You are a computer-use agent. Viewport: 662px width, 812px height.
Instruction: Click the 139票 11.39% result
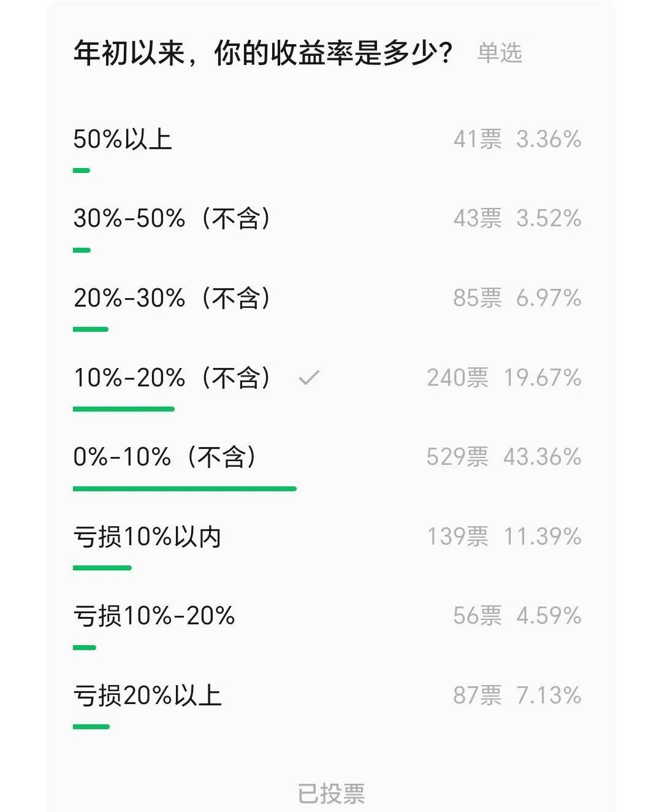(x=504, y=537)
